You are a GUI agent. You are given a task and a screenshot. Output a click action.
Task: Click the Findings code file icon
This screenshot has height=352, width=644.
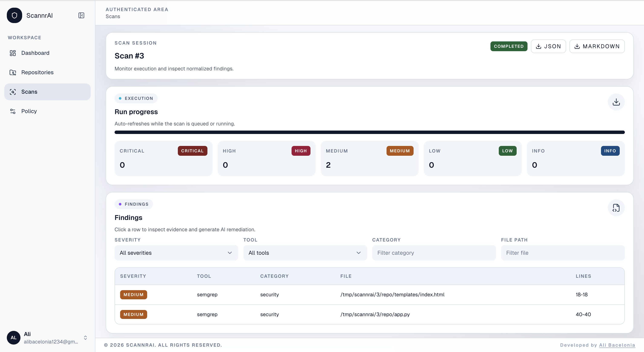[616, 208]
